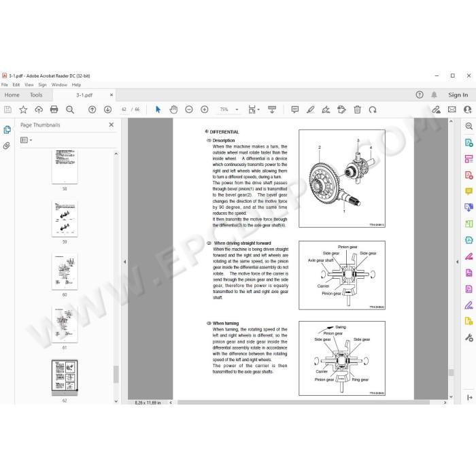This screenshot has height=476, width=476.
Task: Rotate page with the rotate icon
Action: coord(373,109)
